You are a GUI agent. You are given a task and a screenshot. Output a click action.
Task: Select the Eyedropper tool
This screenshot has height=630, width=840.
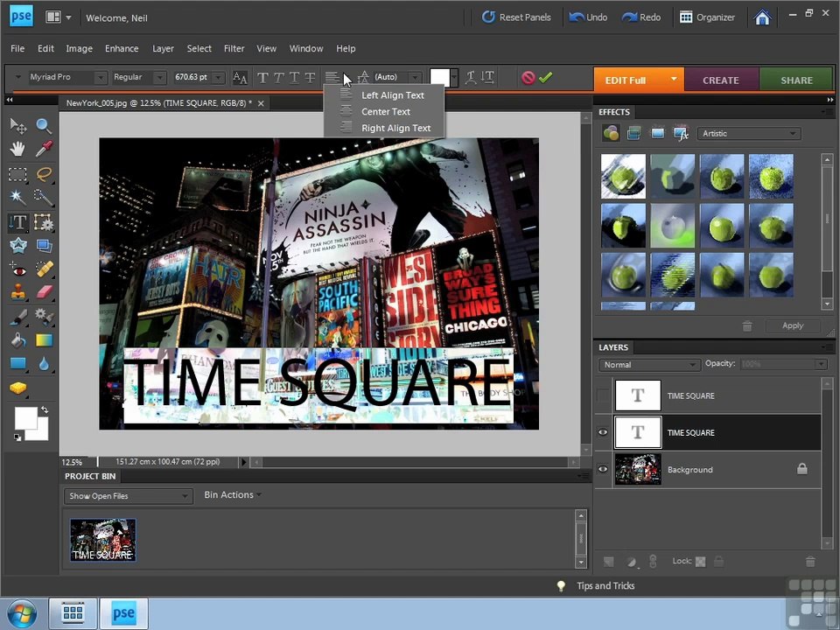(x=44, y=149)
